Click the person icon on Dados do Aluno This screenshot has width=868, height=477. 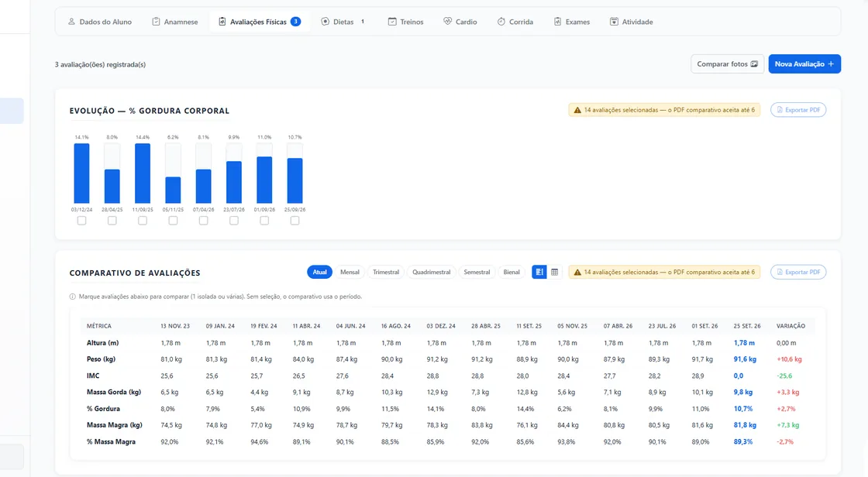click(71, 22)
